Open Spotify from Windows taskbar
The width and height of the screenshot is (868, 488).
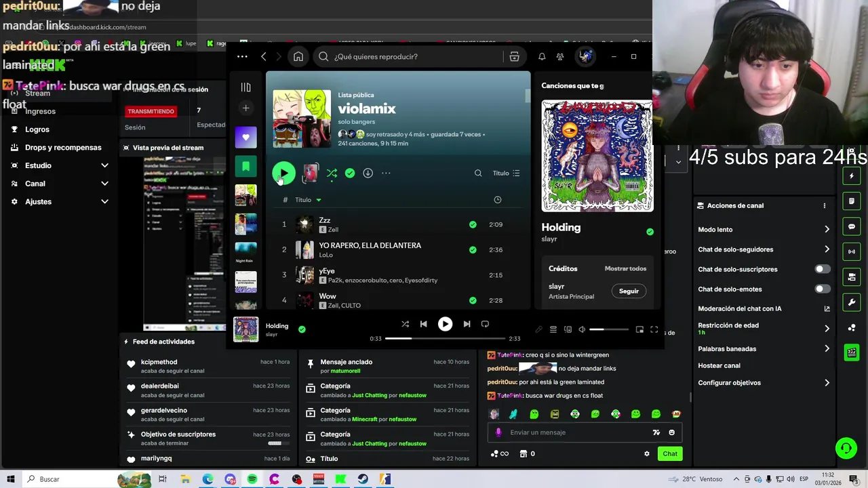252,479
